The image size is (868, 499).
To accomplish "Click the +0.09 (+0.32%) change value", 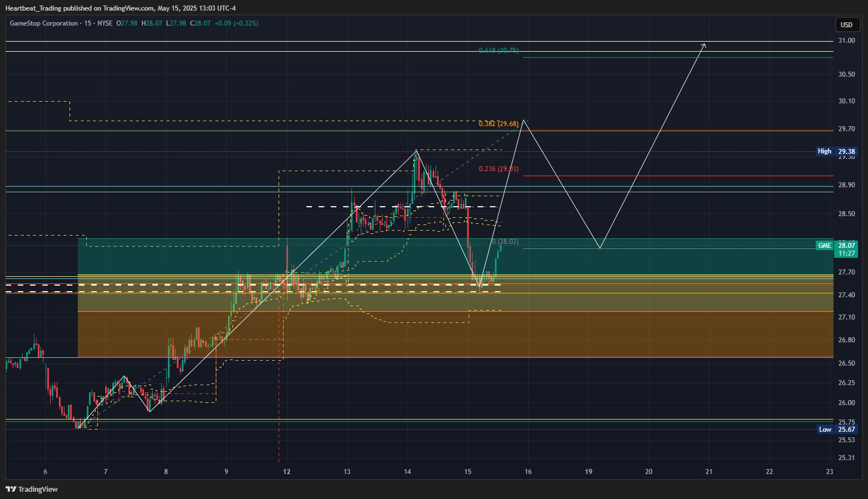I will 236,23.
